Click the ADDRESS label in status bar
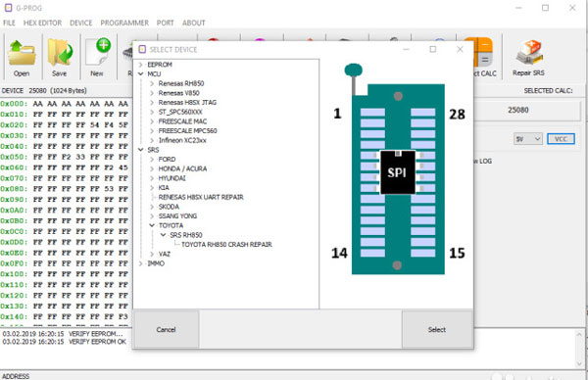Screen dimensions: 588x380 (16, 376)
